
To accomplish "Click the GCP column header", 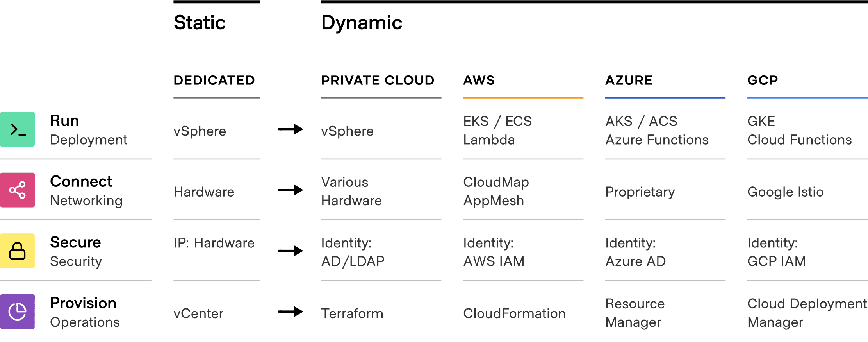I will click(x=763, y=80).
